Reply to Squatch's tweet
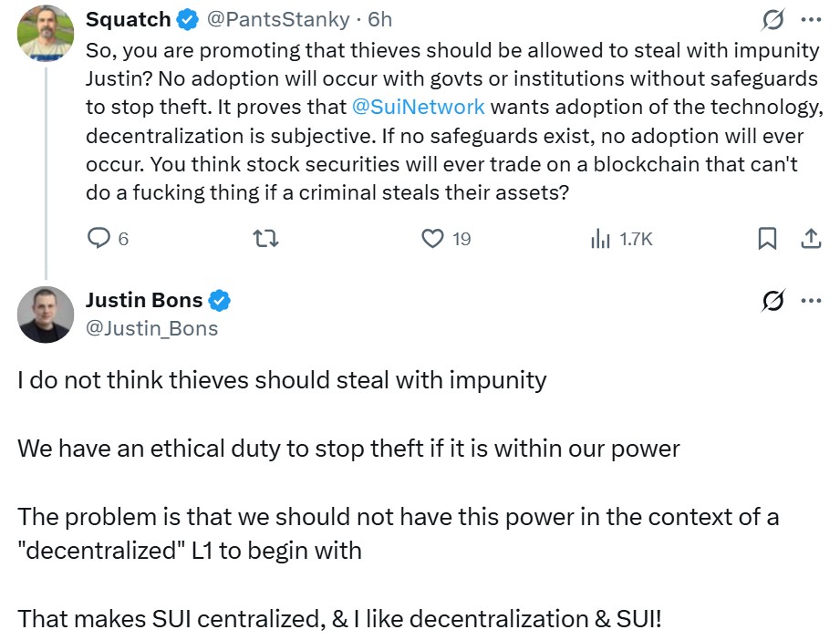This screenshot has width=840, height=640. (x=99, y=239)
